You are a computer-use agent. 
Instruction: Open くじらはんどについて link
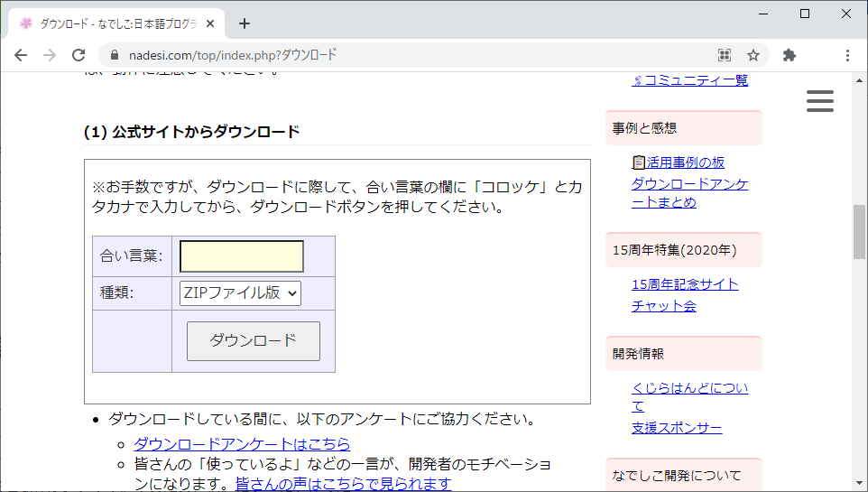[x=689, y=396]
